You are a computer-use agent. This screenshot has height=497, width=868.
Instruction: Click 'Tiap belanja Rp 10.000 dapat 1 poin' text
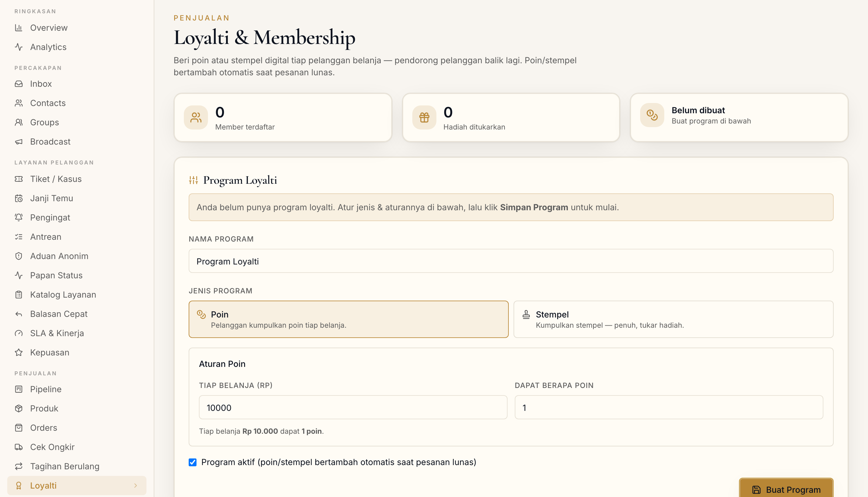point(261,431)
